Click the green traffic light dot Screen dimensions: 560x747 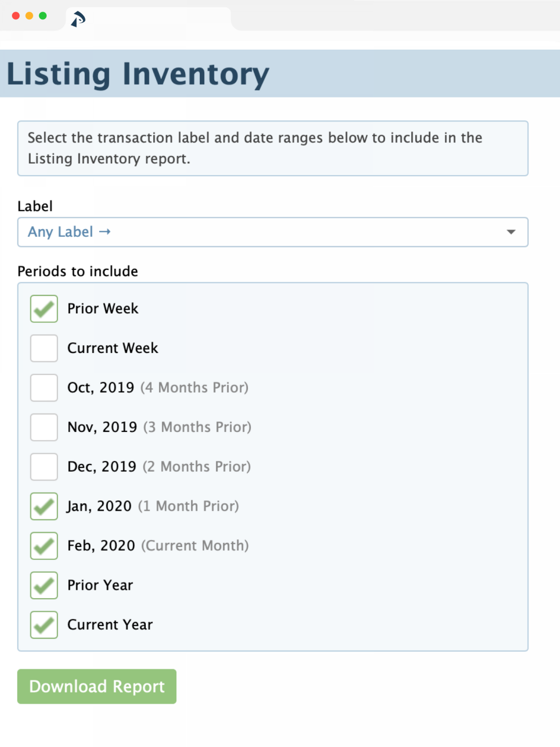43,16
